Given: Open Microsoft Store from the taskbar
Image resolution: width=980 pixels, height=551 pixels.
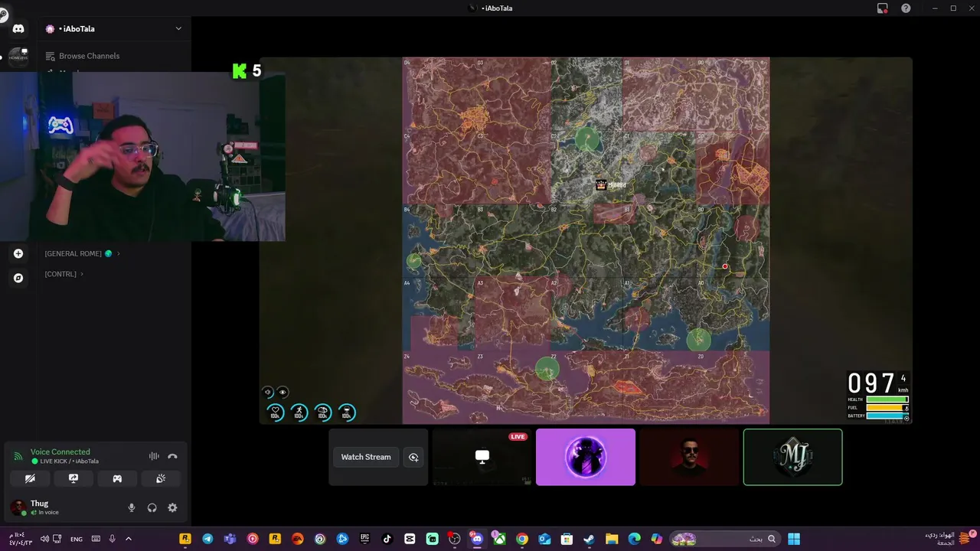Looking at the screenshot, I should click(x=567, y=539).
